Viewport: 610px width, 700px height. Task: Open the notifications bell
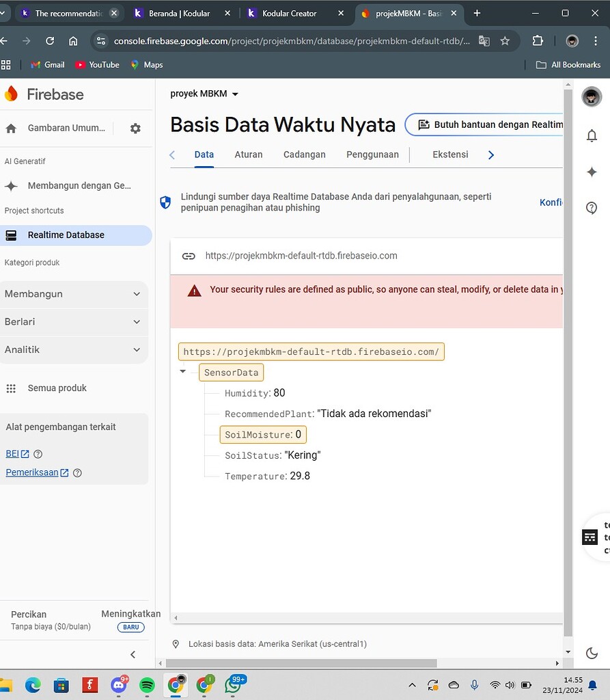592,135
